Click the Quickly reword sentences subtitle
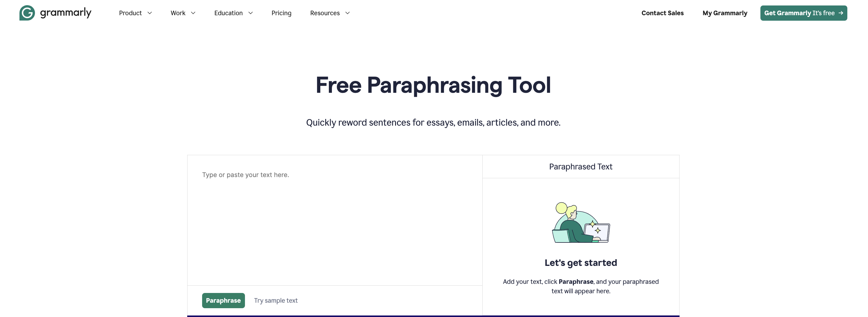Viewport: 868px width, 317px height. tap(433, 122)
